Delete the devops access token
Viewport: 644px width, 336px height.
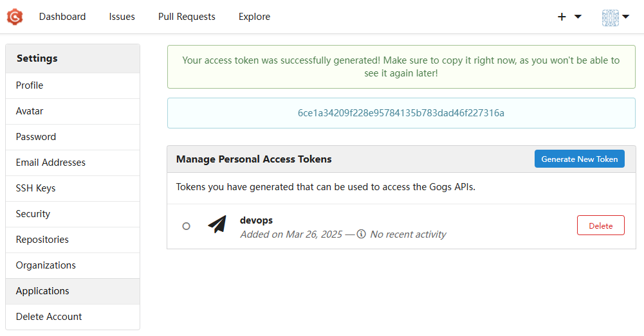600,225
